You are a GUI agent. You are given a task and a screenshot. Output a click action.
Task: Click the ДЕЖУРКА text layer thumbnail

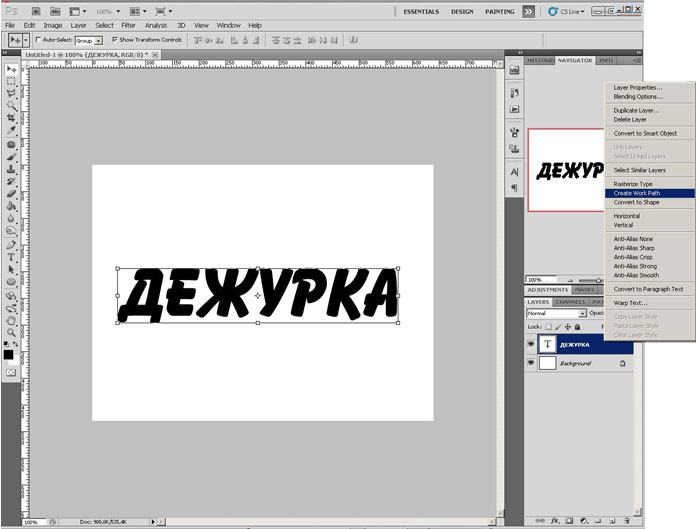(547, 343)
